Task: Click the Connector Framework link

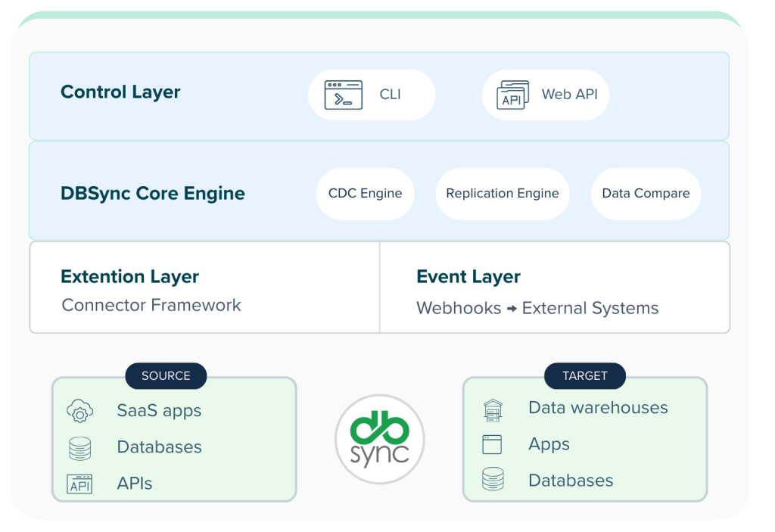Action: 150,306
